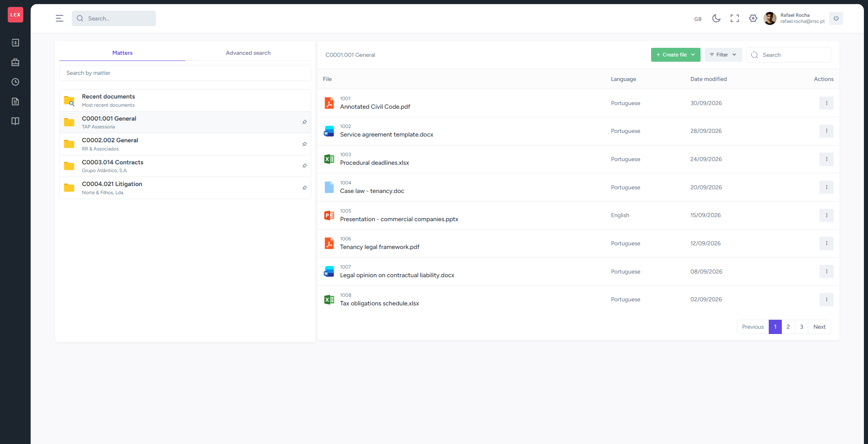This screenshot has height=444, width=868.
Task: Pin the C0001.001 General matter
Action: point(304,122)
